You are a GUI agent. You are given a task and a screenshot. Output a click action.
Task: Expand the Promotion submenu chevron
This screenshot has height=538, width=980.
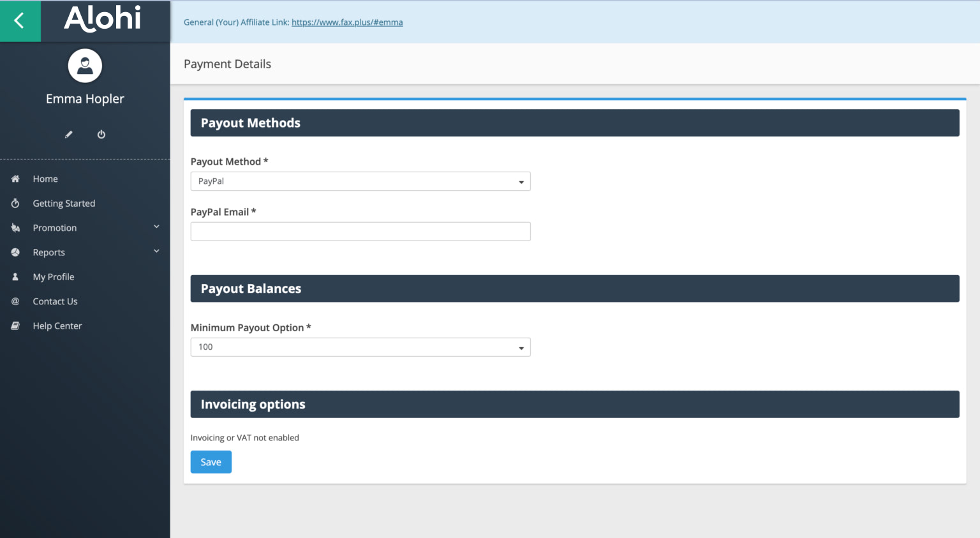click(x=156, y=227)
